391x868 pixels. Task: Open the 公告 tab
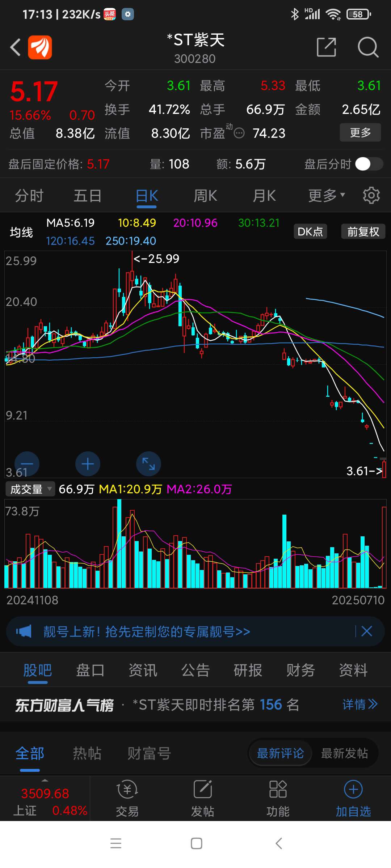[195, 670]
